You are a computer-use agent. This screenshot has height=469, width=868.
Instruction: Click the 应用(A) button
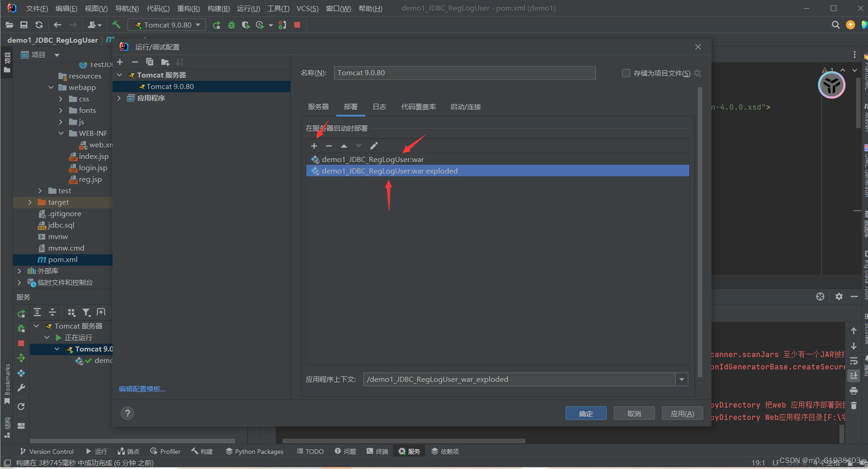click(682, 413)
